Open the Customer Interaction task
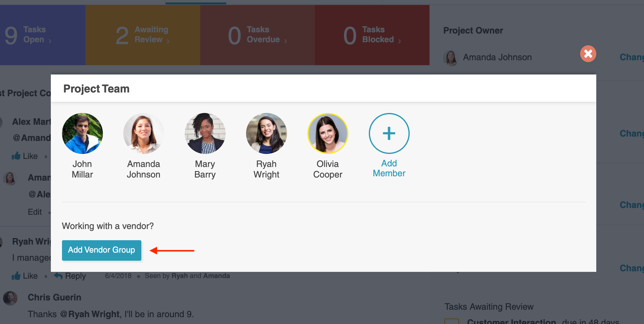The width and height of the screenshot is (644, 324). click(511, 321)
